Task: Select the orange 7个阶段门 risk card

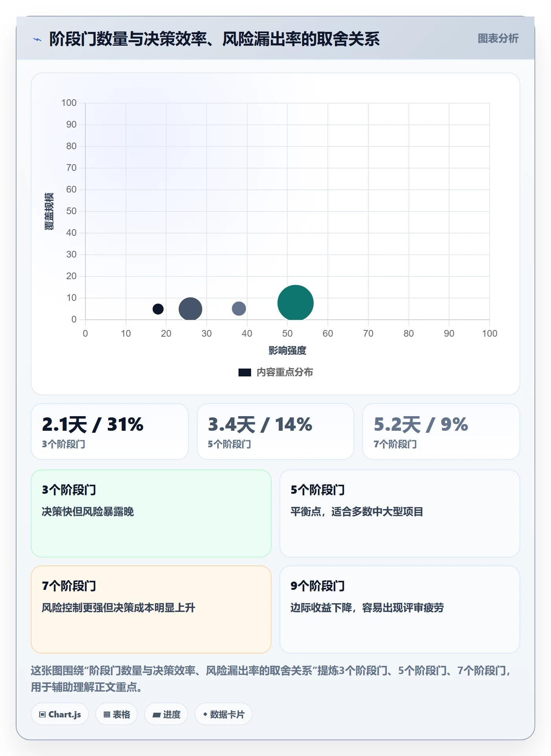Action: pos(151,610)
